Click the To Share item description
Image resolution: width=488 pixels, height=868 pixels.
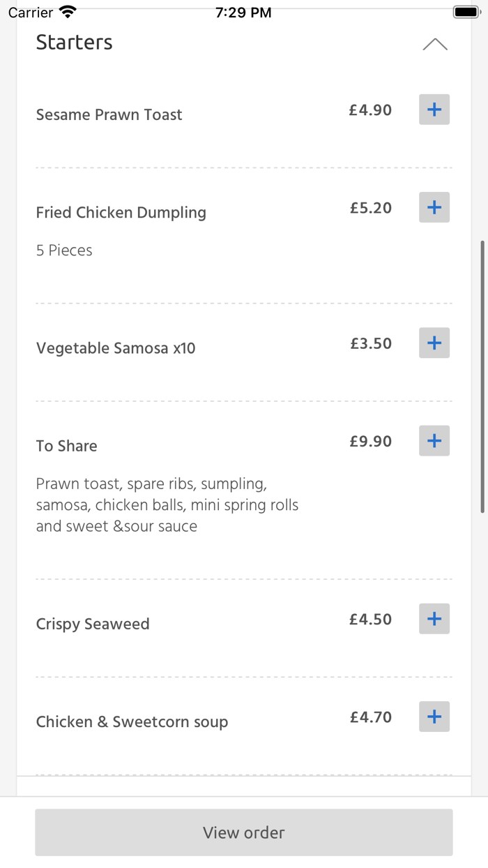167,504
